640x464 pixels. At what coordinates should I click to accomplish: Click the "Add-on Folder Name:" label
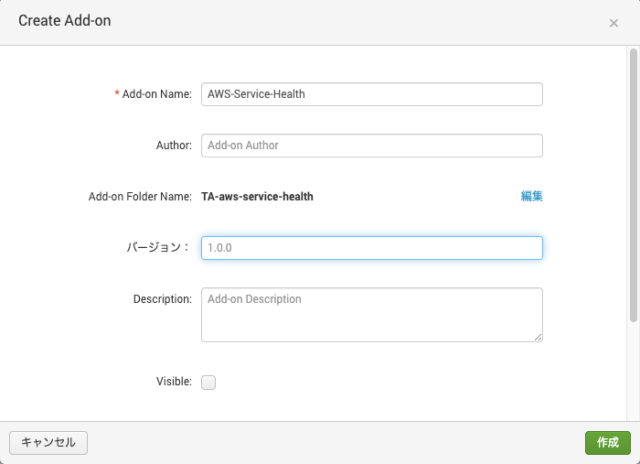(x=140, y=197)
